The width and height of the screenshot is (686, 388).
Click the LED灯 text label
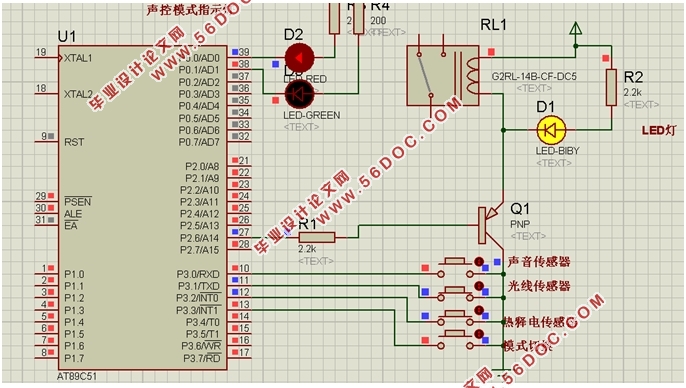(658, 130)
